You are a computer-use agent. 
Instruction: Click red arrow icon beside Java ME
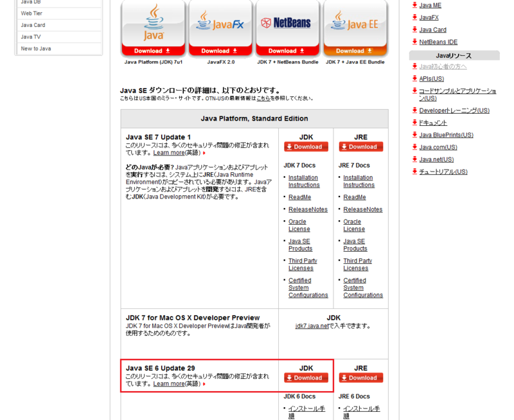point(414,5)
